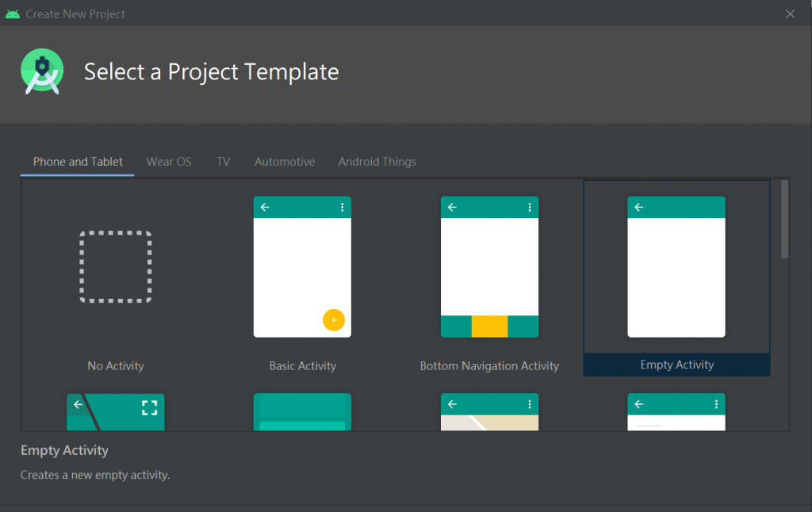Open the Wear OS tab

pyautogui.click(x=169, y=162)
